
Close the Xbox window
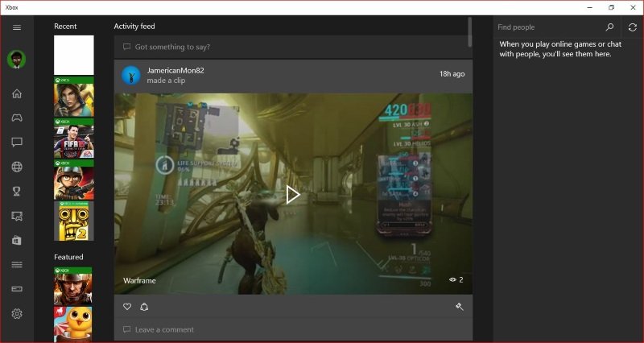633,7
